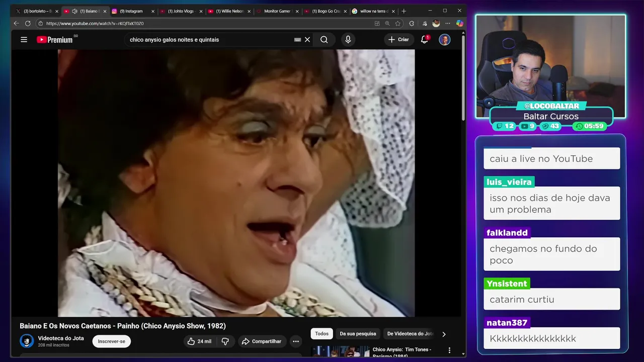Open the zoom magnifier in the address bar

pos(387,23)
